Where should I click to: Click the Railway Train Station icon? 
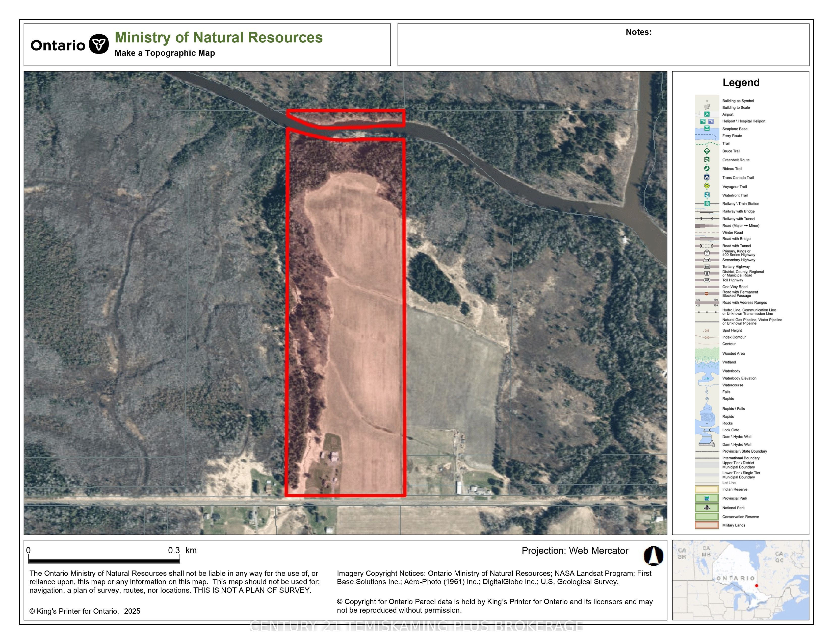click(x=707, y=203)
